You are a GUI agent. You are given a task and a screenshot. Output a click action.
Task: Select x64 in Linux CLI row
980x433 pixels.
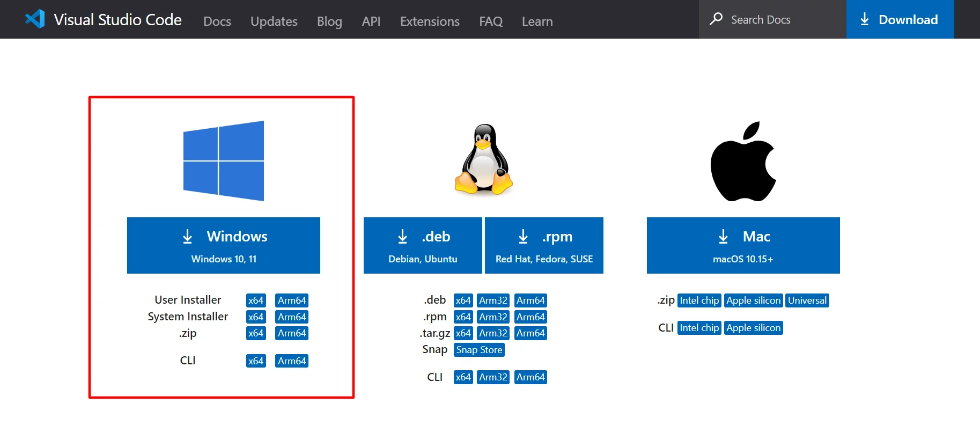point(463,377)
